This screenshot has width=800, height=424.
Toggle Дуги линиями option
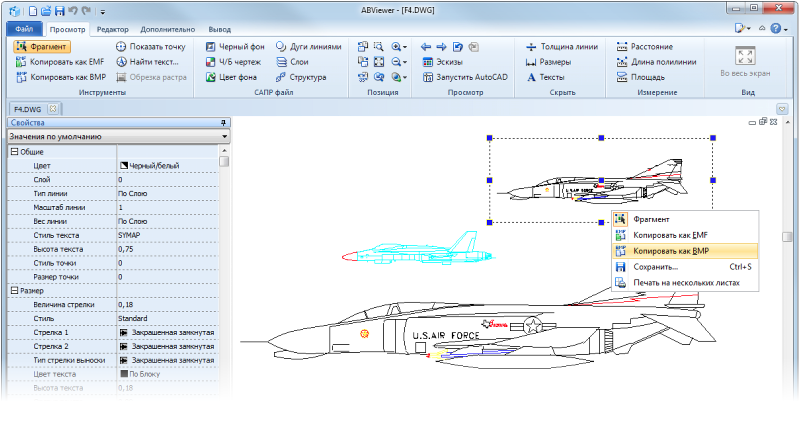coord(308,46)
